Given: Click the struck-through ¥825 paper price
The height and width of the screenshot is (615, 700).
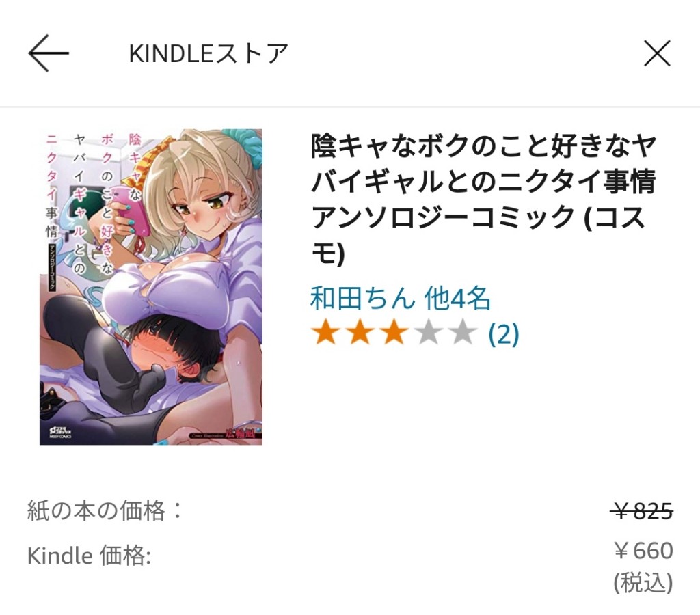Looking at the screenshot, I should [x=643, y=510].
